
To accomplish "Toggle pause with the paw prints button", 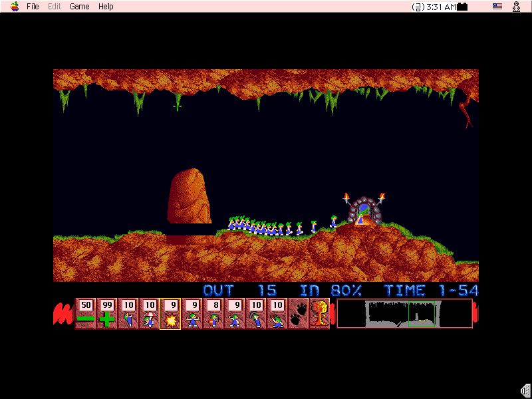I will [299, 314].
